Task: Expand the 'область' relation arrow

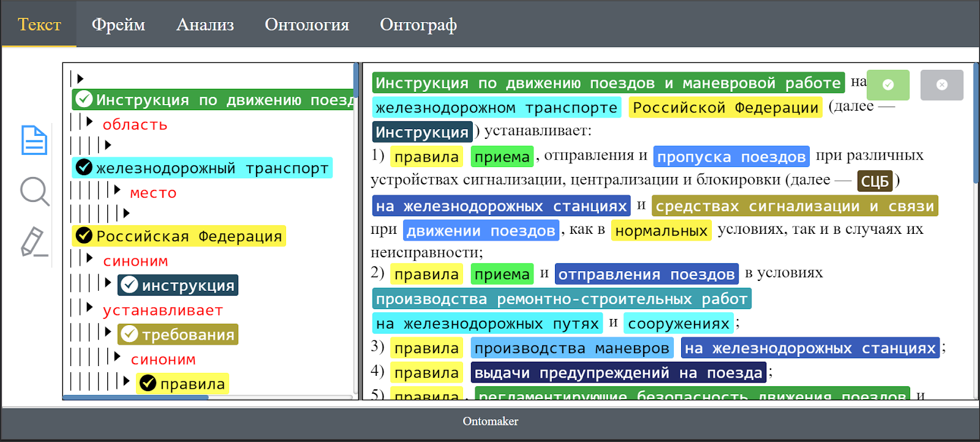Action: [x=89, y=121]
